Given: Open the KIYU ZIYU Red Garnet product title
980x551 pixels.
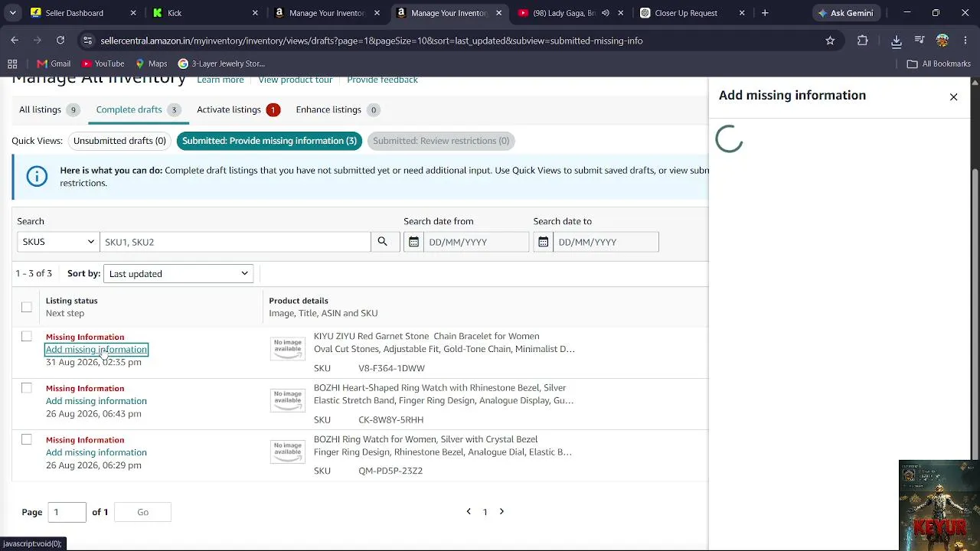Looking at the screenshot, I should click(x=444, y=342).
